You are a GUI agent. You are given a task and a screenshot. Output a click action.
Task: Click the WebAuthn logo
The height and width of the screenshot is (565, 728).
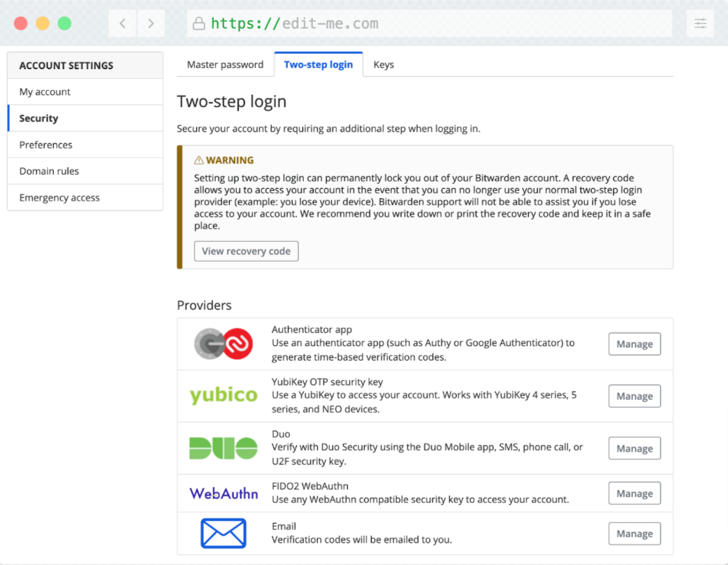(x=224, y=494)
